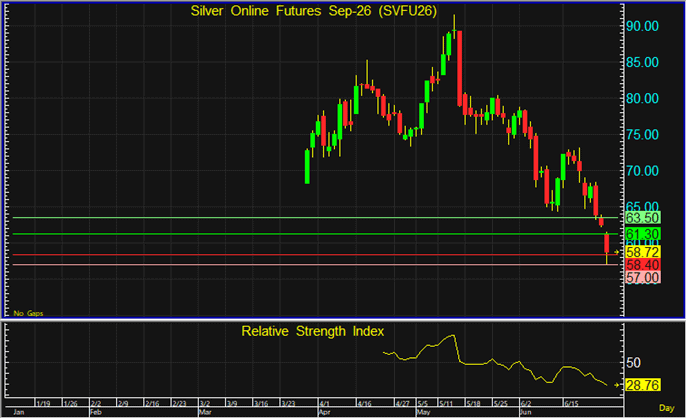Viewport: 687px width, 419px height.
Task: Click the 70.00 price axis label
Action: [x=642, y=171]
